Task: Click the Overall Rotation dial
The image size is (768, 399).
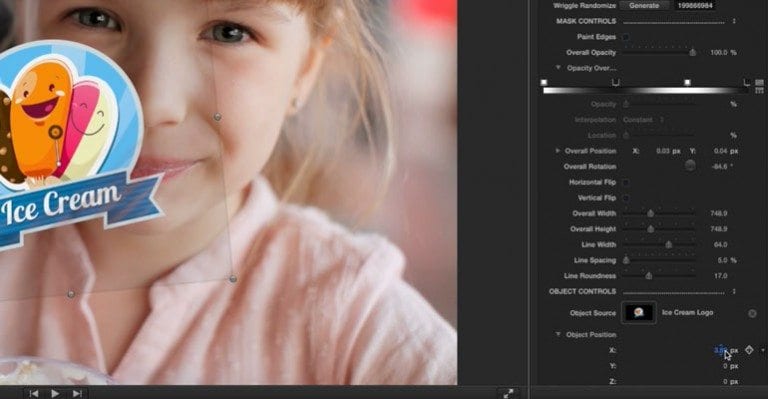Action: pyautogui.click(x=690, y=166)
